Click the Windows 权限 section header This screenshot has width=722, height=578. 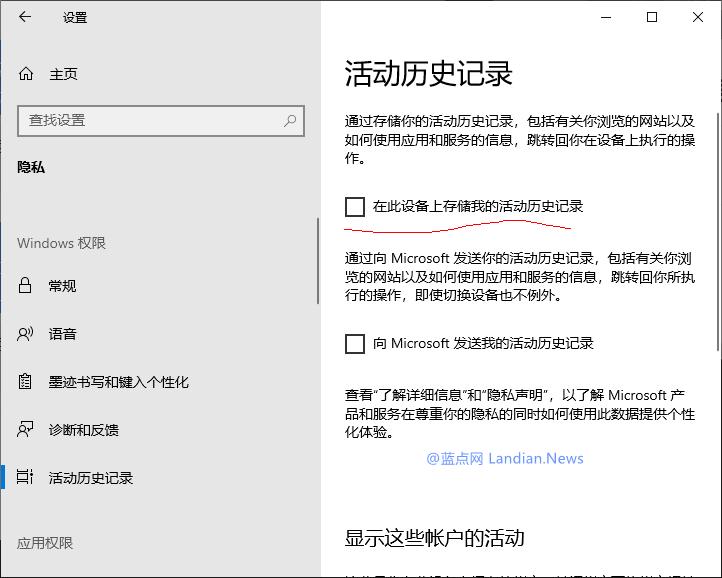(61, 243)
